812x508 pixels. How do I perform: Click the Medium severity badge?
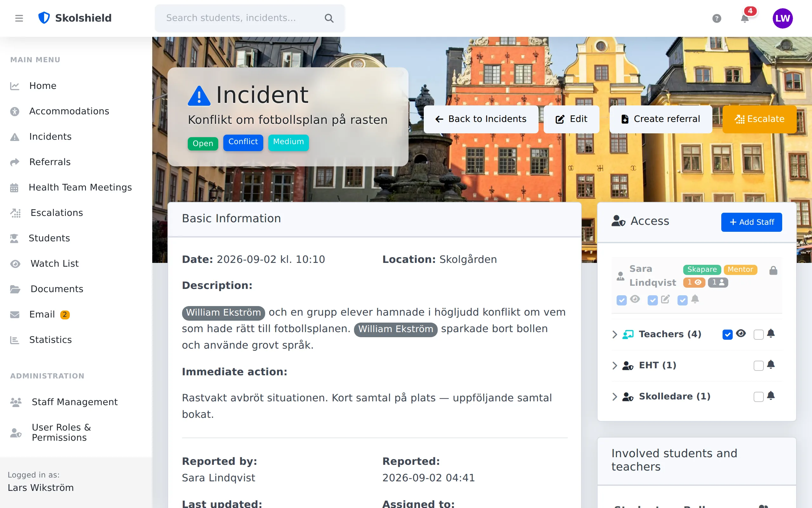point(288,142)
